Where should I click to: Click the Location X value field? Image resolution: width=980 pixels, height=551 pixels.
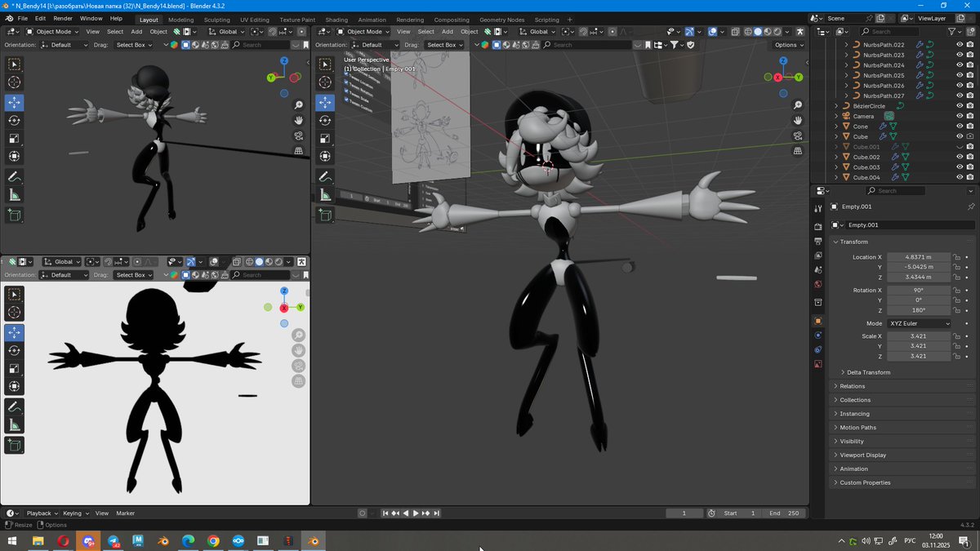pos(920,257)
